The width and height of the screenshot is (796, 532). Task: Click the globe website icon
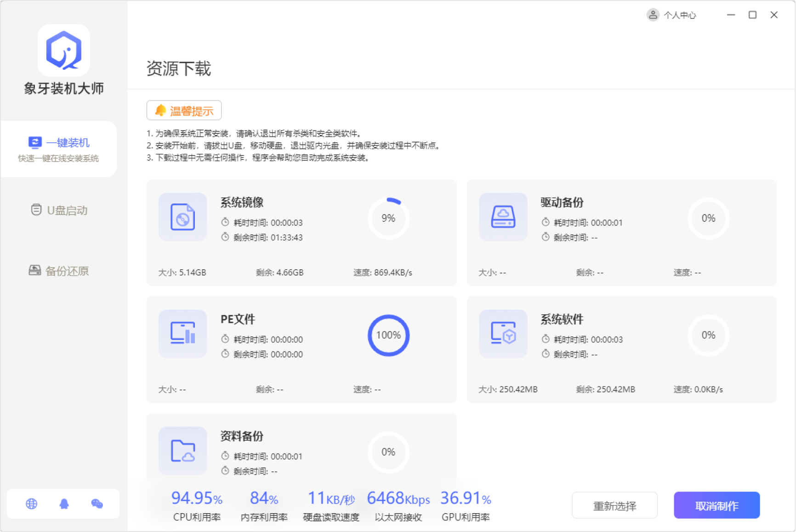coord(31,504)
